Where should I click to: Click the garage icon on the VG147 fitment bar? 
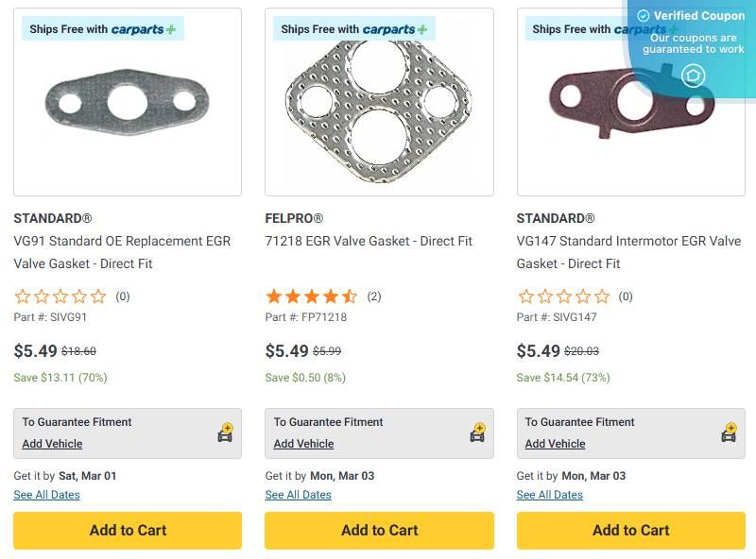pyautogui.click(x=728, y=433)
